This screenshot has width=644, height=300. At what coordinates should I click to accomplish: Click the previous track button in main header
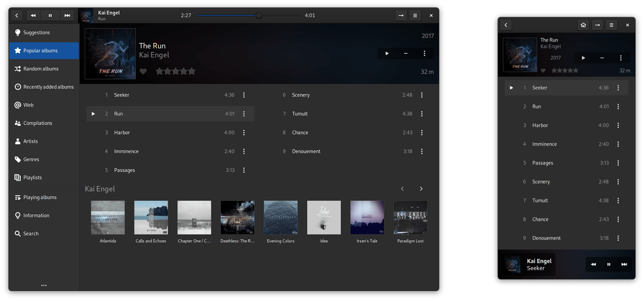[33, 15]
